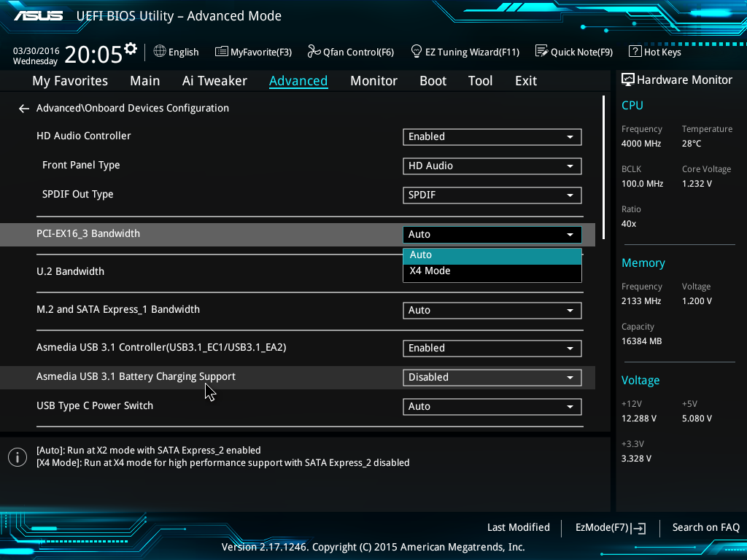Open Qfan Control fan icon

coord(314,52)
